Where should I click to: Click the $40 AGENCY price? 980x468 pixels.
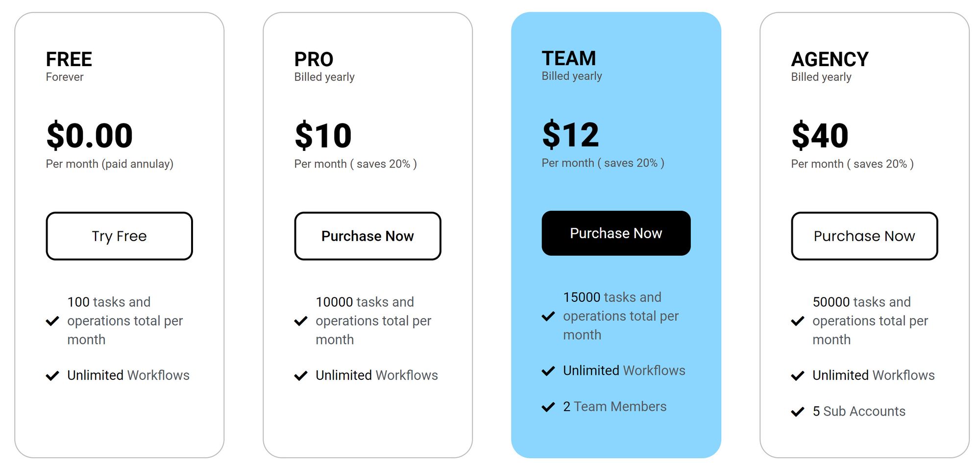tap(820, 135)
